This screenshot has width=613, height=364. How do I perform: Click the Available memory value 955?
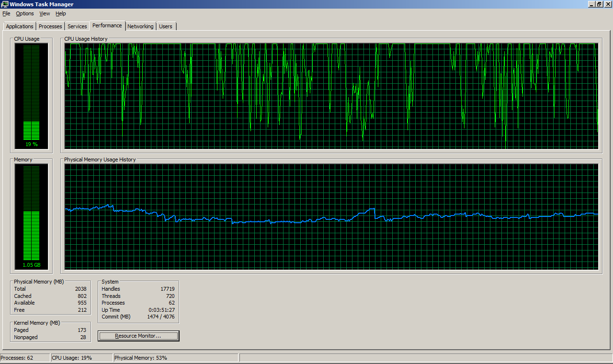pos(82,303)
